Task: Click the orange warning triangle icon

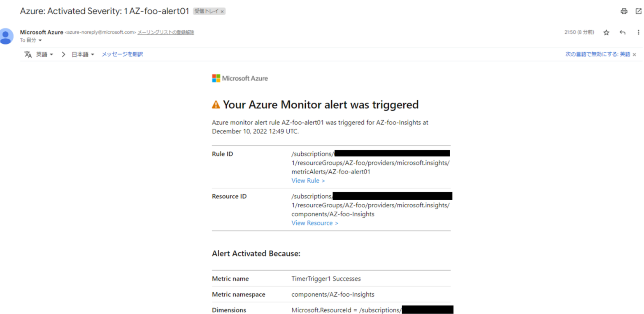Action: tap(215, 104)
